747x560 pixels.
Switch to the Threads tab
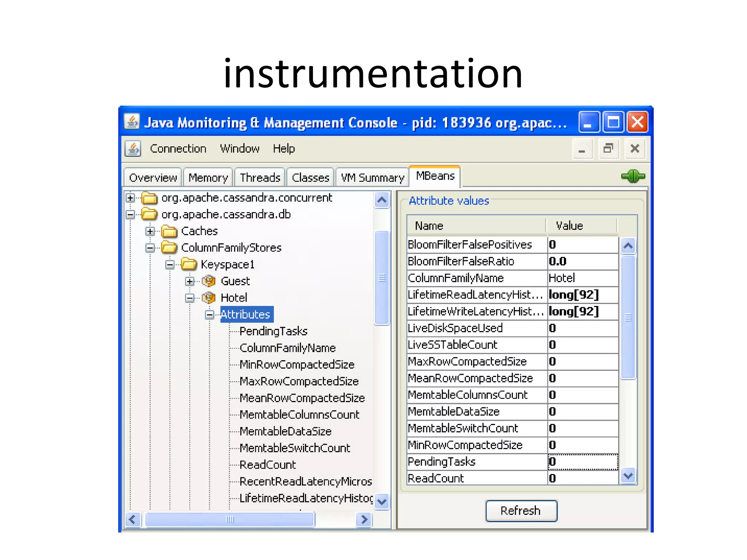pos(260,178)
